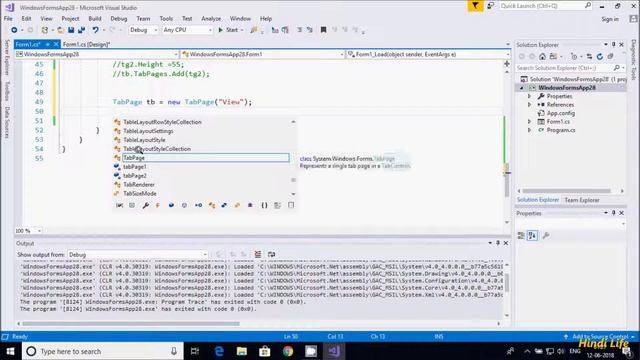Open the 100 % zoom dropdown
The height and width of the screenshot is (360, 640).
coord(29,231)
